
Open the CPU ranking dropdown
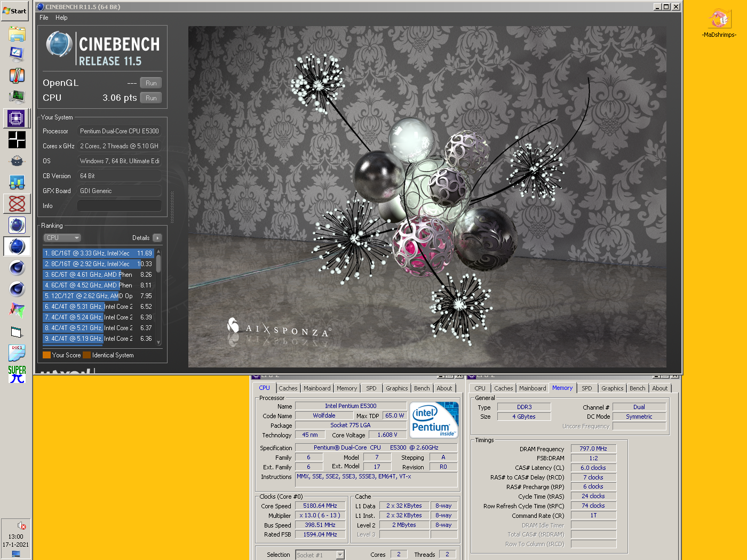tap(62, 238)
